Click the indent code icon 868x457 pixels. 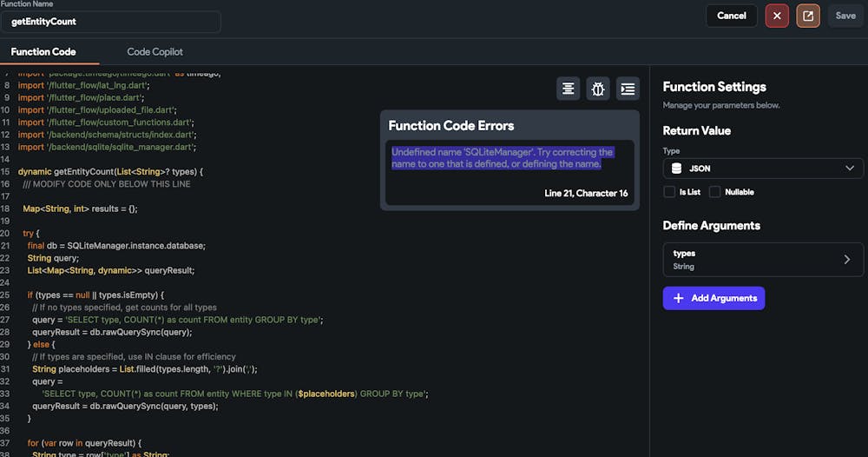(x=628, y=89)
